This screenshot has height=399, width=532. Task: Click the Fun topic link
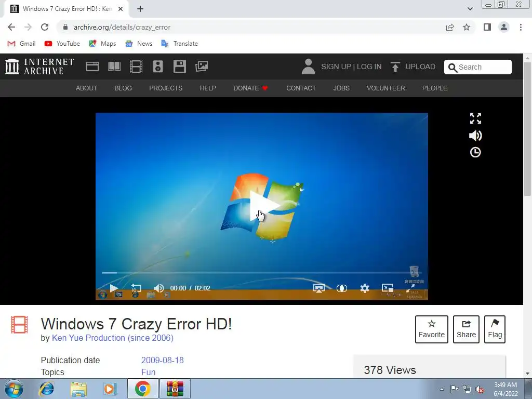148,372
